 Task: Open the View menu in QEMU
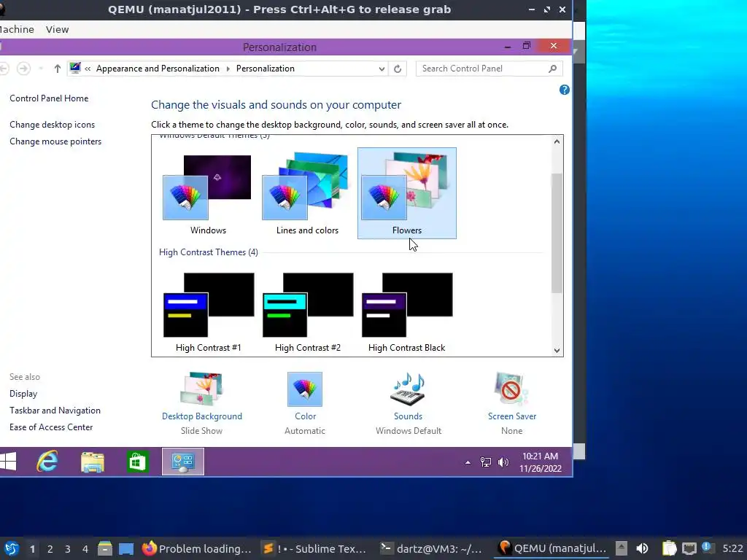click(57, 29)
